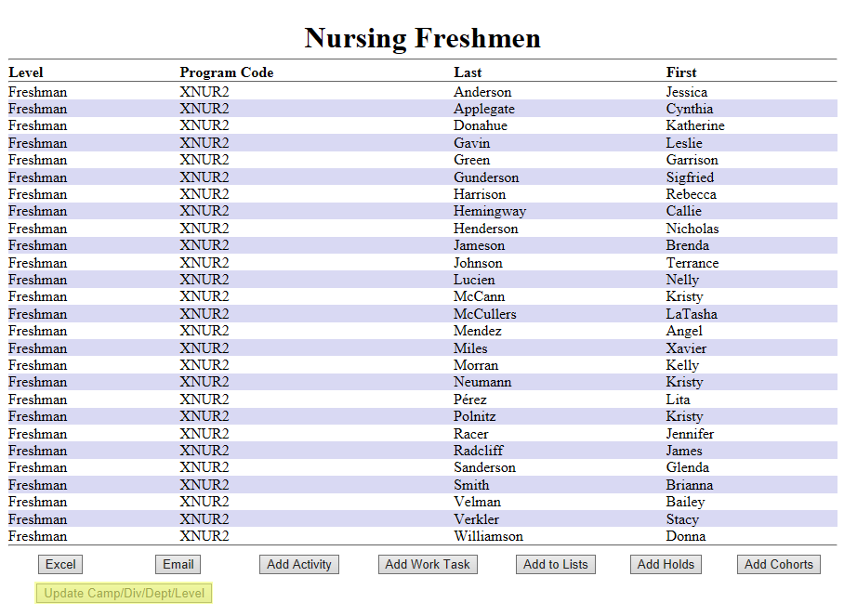The image size is (844, 616).
Task: Open the Add Activity function
Action: (x=298, y=564)
